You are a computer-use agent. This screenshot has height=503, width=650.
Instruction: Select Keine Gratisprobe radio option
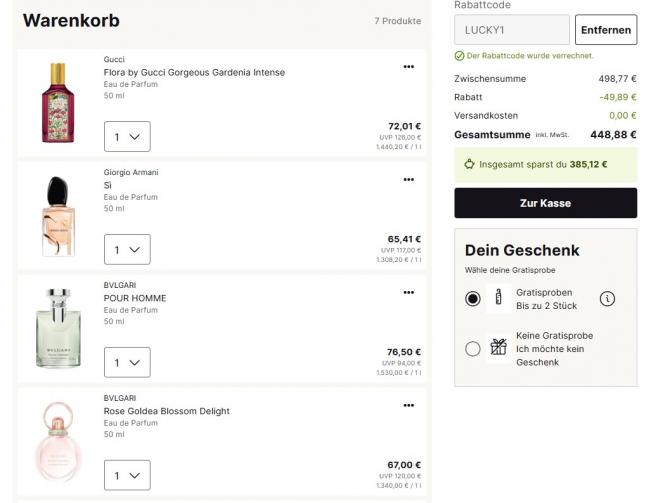(x=473, y=349)
